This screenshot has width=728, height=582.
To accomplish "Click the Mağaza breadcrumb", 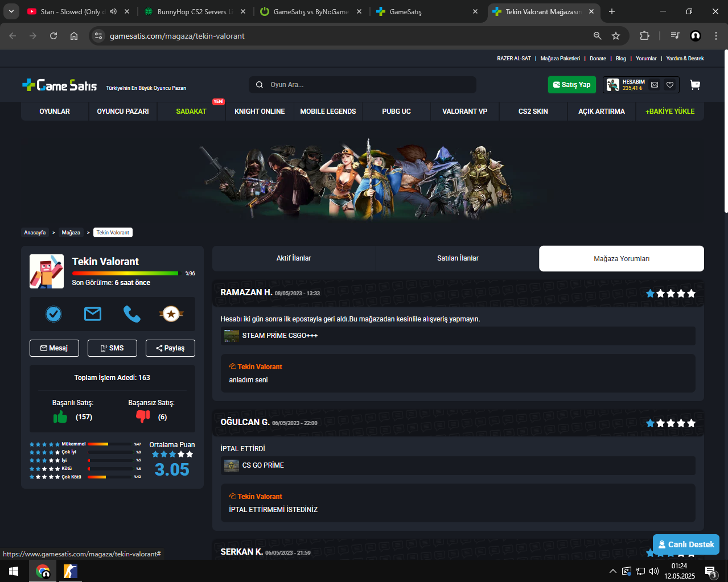I will (71, 233).
